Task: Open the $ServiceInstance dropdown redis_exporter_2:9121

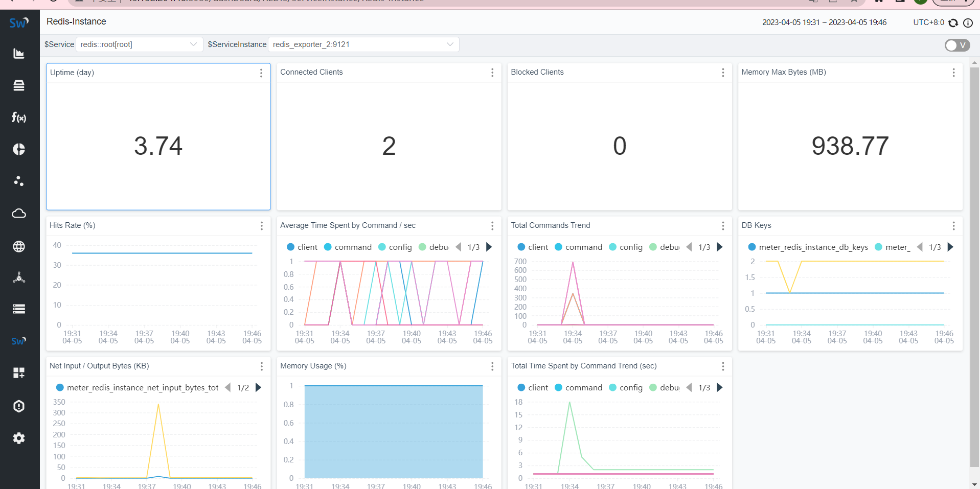Action: pyautogui.click(x=363, y=44)
